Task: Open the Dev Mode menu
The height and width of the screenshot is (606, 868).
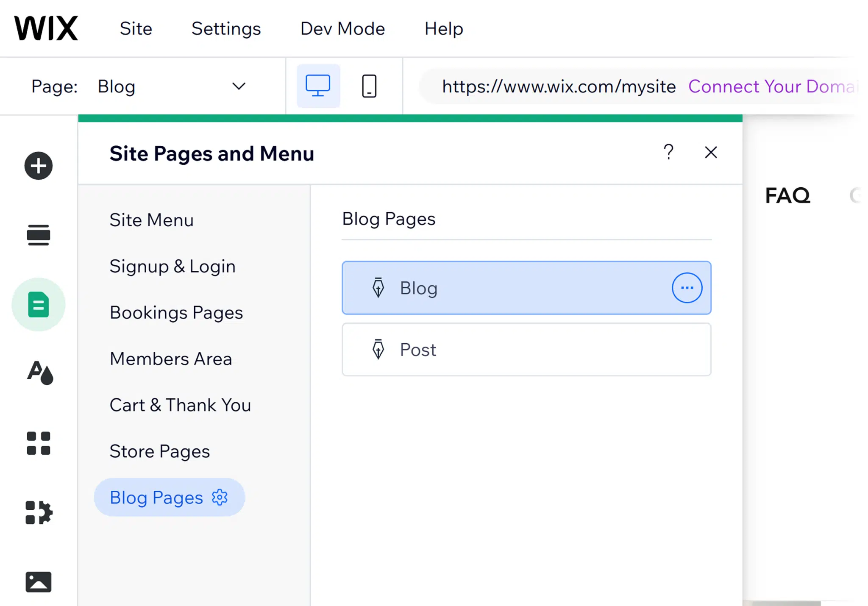Action: click(342, 28)
